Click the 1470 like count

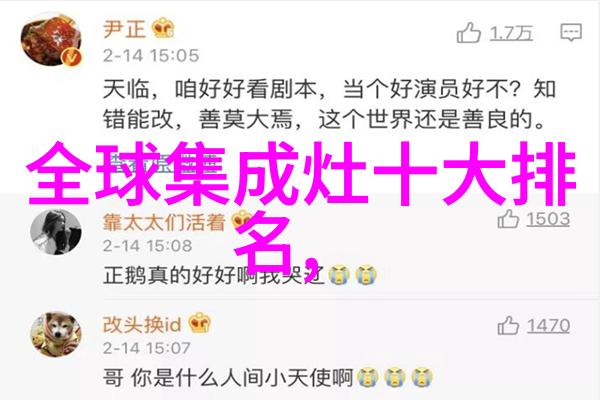[x=548, y=326]
